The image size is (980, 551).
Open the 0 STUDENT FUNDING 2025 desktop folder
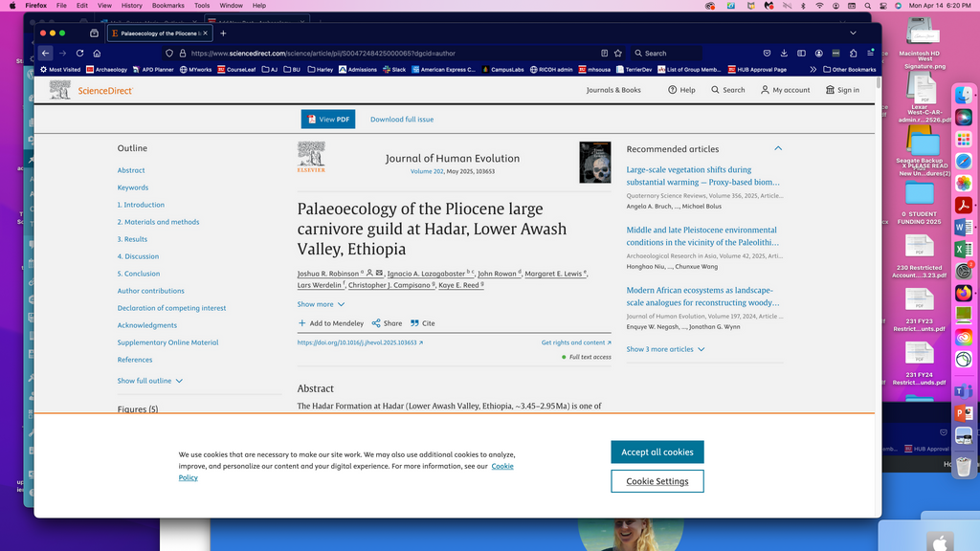point(920,204)
